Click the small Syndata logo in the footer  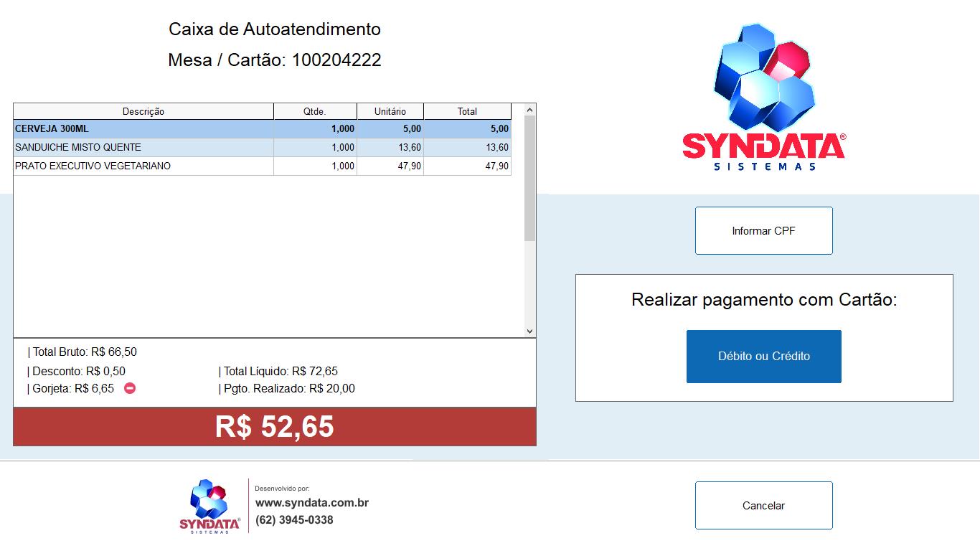click(209, 506)
